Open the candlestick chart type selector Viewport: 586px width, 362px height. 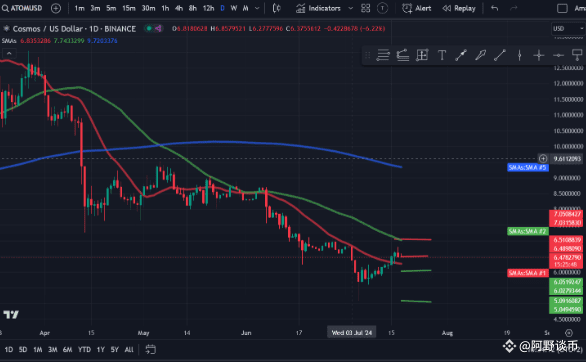coord(277,8)
